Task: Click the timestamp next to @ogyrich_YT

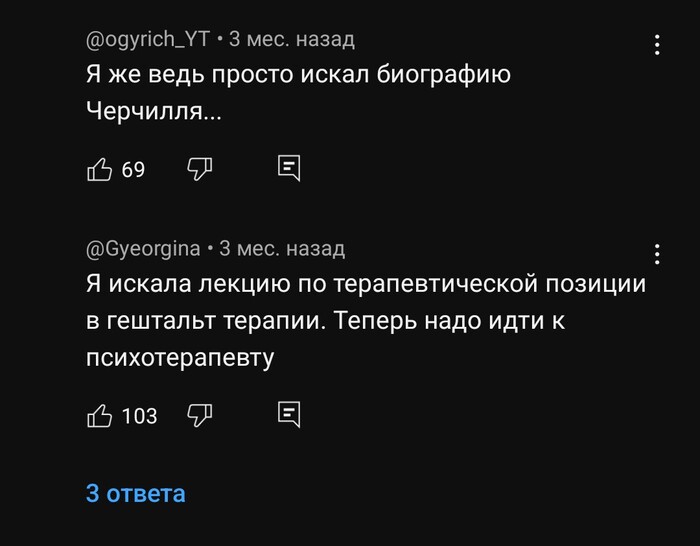Action: (x=292, y=40)
